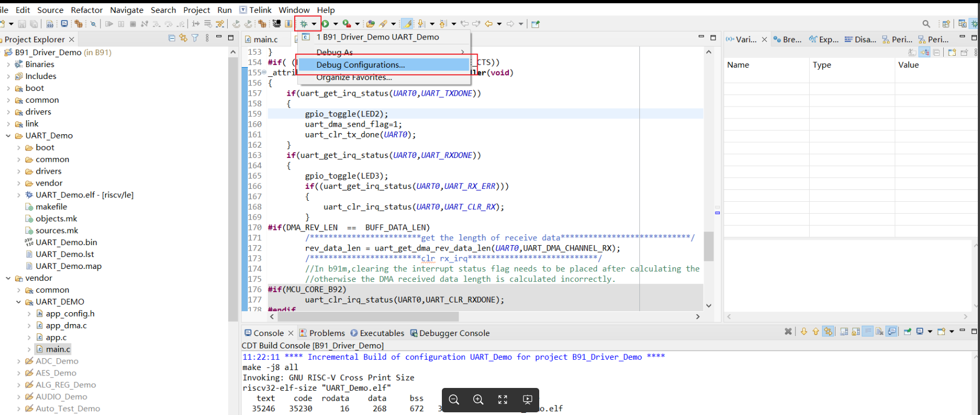Click the green Run icon
This screenshot has height=415, width=980.
[x=325, y=24]
